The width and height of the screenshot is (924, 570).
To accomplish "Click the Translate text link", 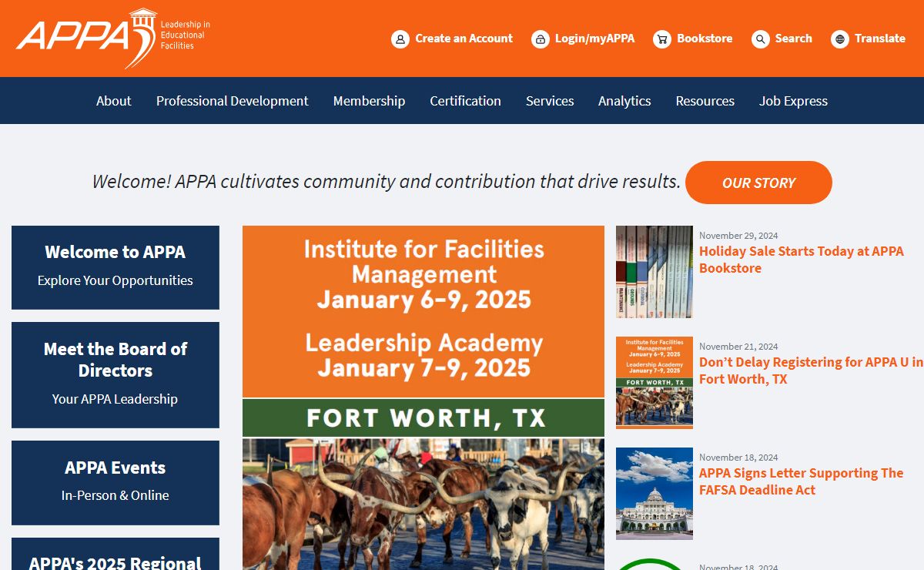I will 880,39.
